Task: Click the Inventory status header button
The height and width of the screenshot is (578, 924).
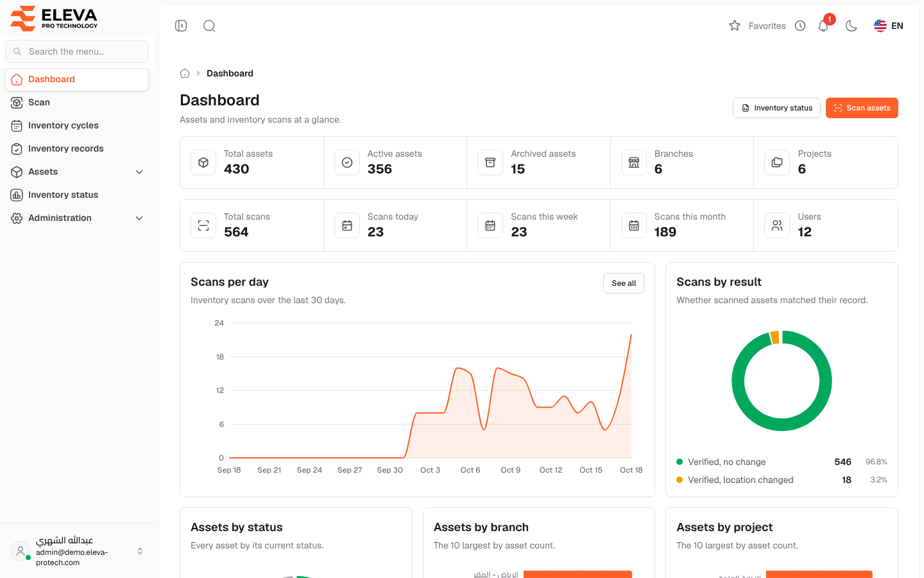Action: [776, 108]
